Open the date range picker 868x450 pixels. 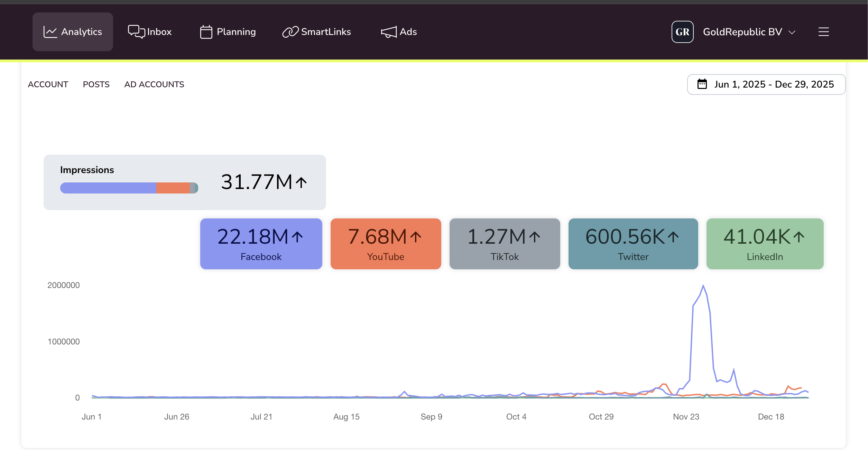pyautogui.click(x=766, y=84)
